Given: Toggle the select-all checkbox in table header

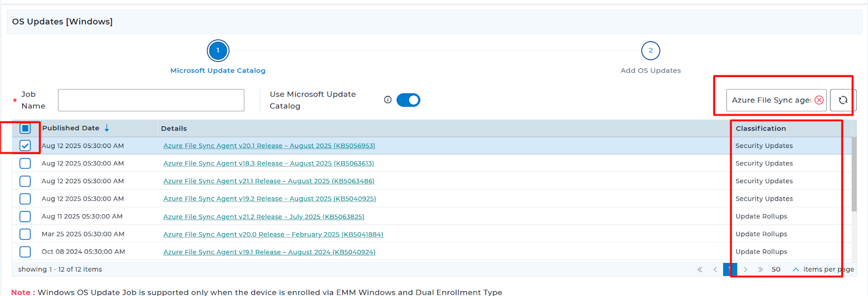Looking at the screenshot, I should tap(25, 128).
